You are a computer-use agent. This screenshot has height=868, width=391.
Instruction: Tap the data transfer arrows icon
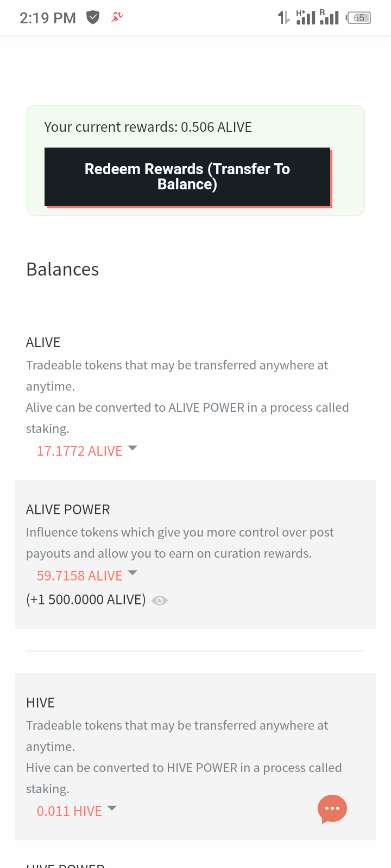click(x=283, y=18)
